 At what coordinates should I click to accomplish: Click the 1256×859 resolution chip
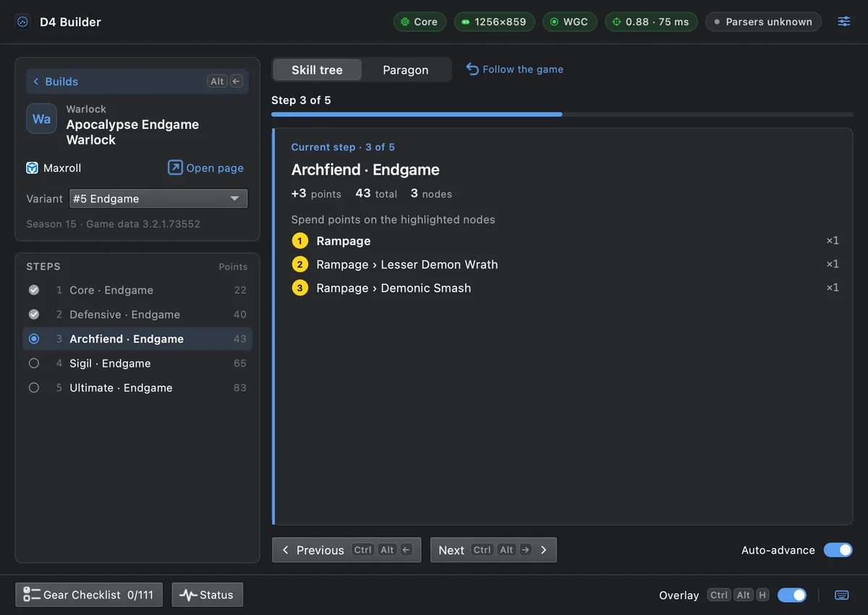pyautogui.click(x=495, y=22)
